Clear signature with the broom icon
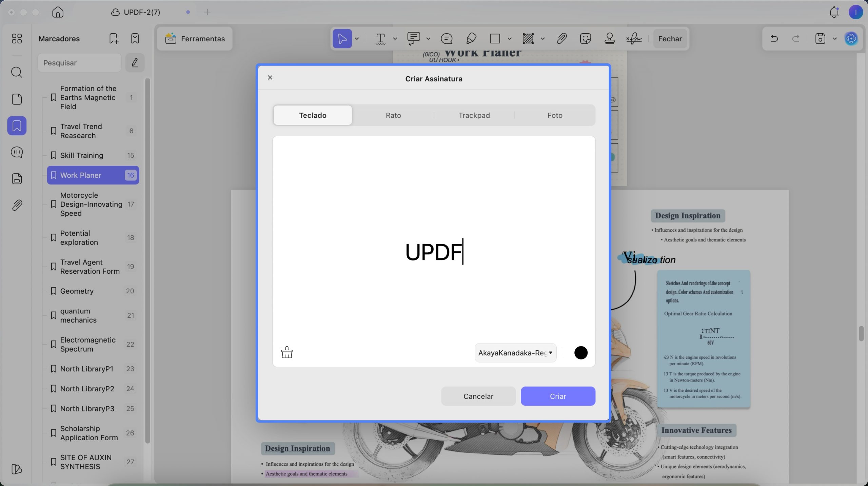868x486 pixels. pos(287,352)
